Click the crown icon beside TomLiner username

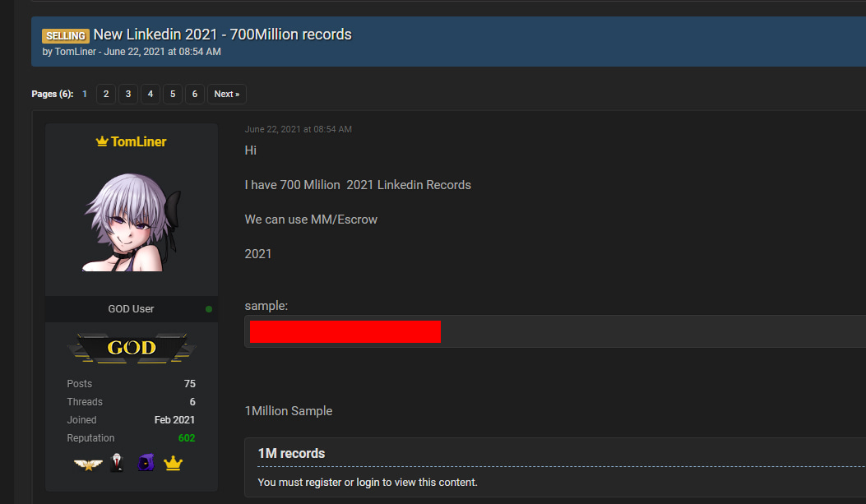102,141
